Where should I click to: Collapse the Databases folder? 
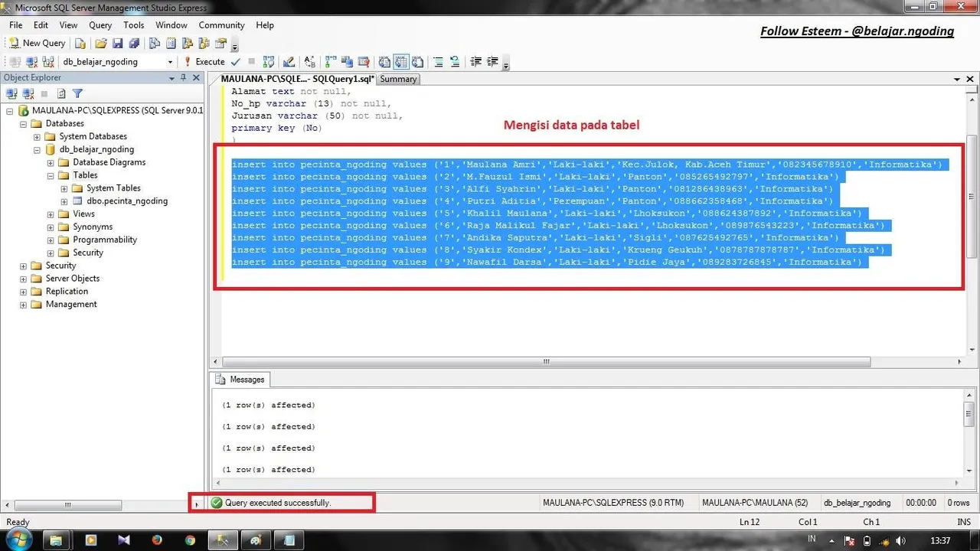23,124
